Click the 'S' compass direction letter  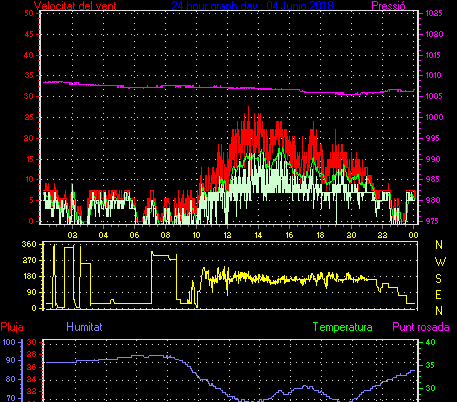coord(439,278)
